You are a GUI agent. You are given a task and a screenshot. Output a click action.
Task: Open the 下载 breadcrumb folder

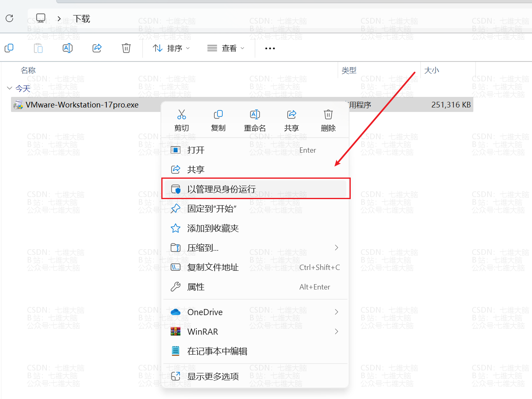tap(81, 19)
